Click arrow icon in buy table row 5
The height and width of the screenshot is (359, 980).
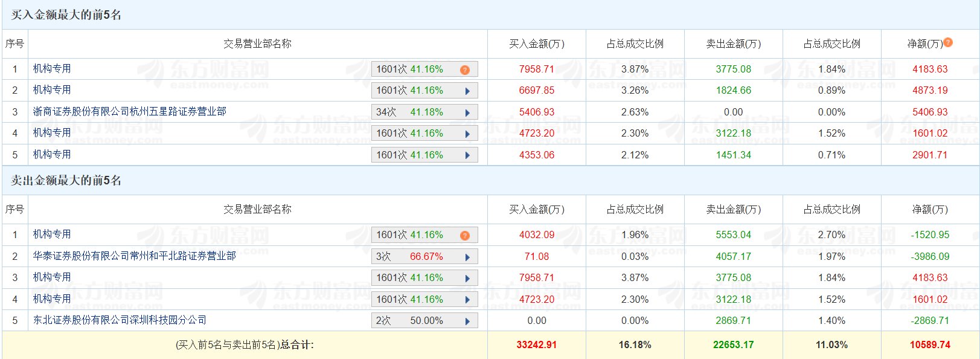coord(467,156)
